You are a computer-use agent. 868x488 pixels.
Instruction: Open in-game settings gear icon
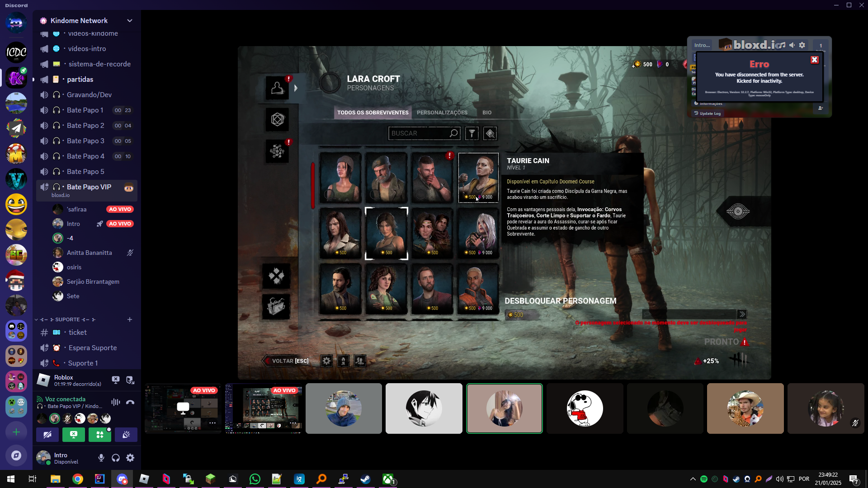point(326,361)
